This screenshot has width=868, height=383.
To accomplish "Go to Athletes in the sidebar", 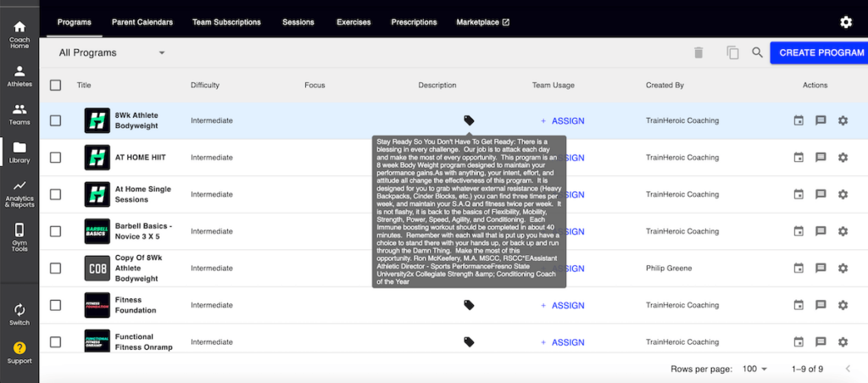I will tap(19, 76).
